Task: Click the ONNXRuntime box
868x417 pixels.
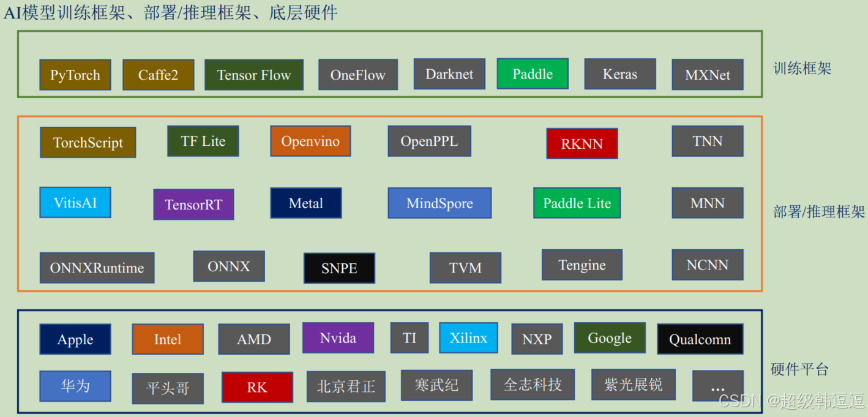Action: pyautogui.click(x=97, y=268)
